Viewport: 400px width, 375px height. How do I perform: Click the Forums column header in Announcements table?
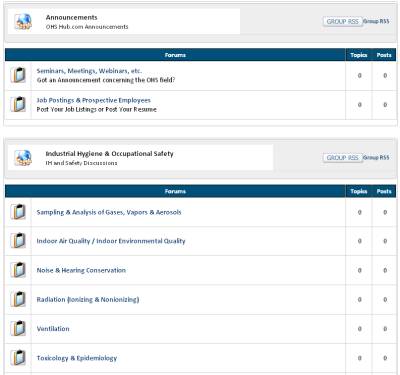(x=175, y=55)
